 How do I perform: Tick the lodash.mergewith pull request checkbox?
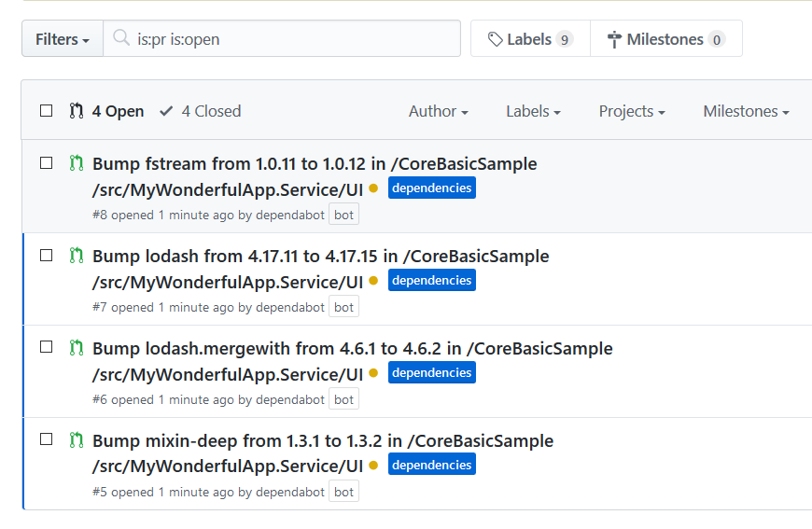(47, 347)
